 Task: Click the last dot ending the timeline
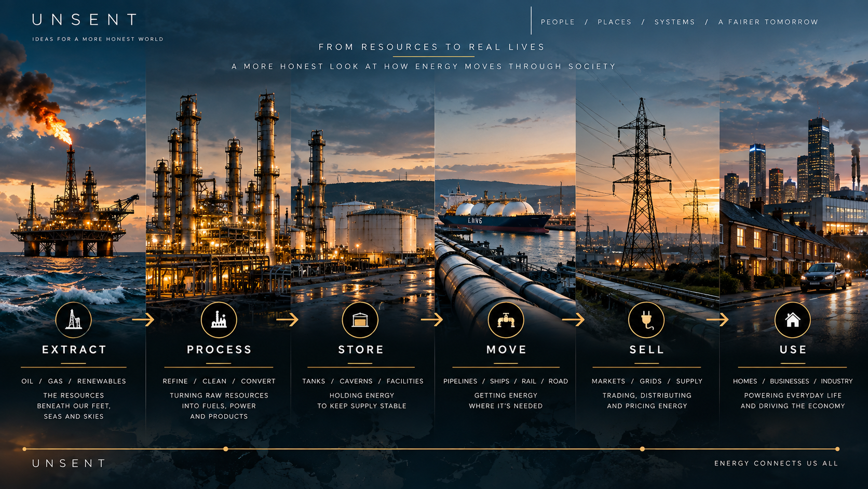point(837,449)
